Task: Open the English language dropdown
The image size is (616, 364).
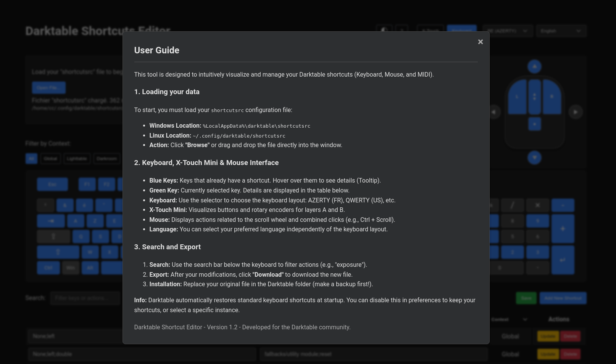Action: 561,31
